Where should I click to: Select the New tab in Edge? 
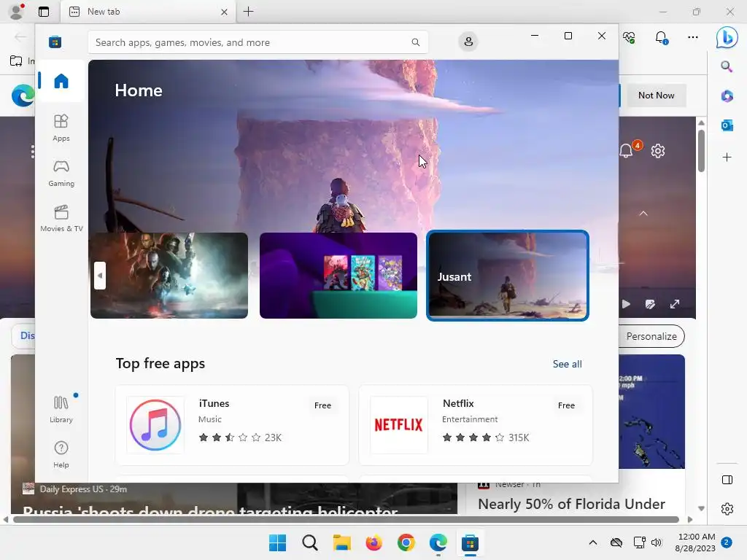click(147, 12)
